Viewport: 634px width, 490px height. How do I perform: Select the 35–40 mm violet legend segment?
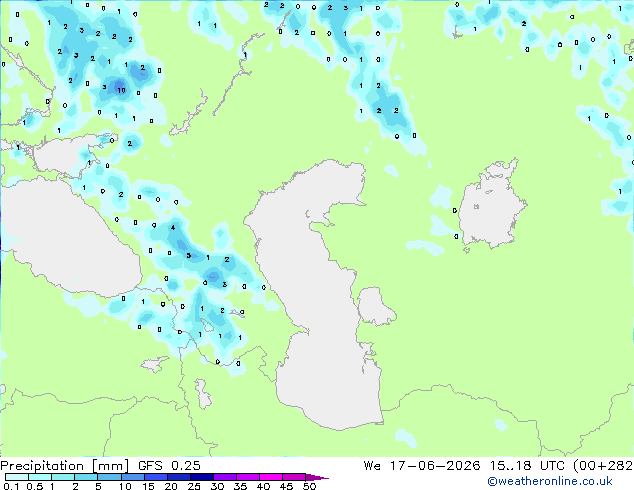[x=248, y=477]
